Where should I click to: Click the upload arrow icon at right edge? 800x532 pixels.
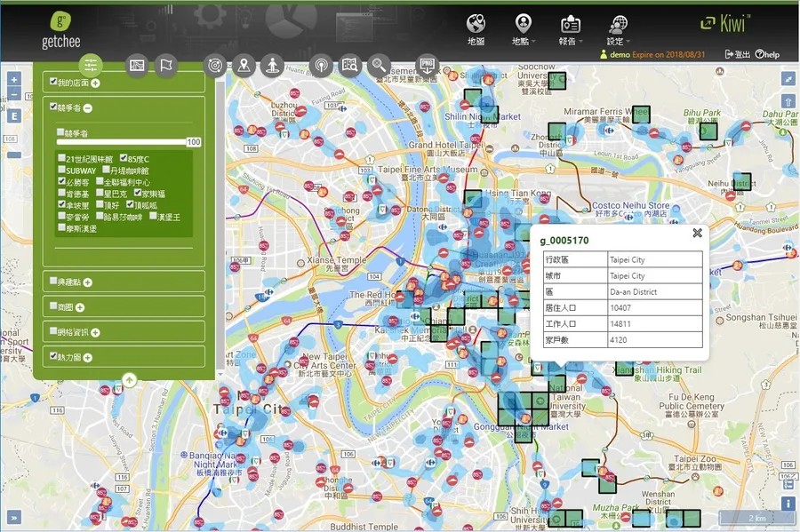(x=788, y=101)
